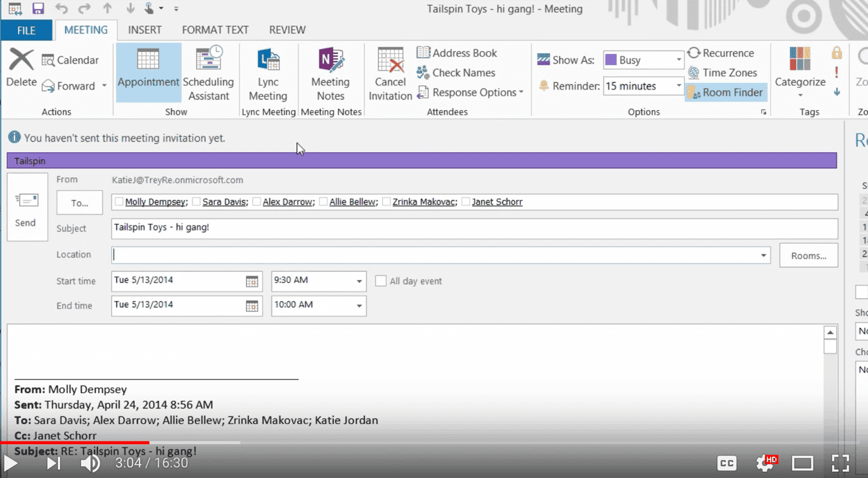Set up meeting Recurrence
868x478 pixels.
[720, 53]
